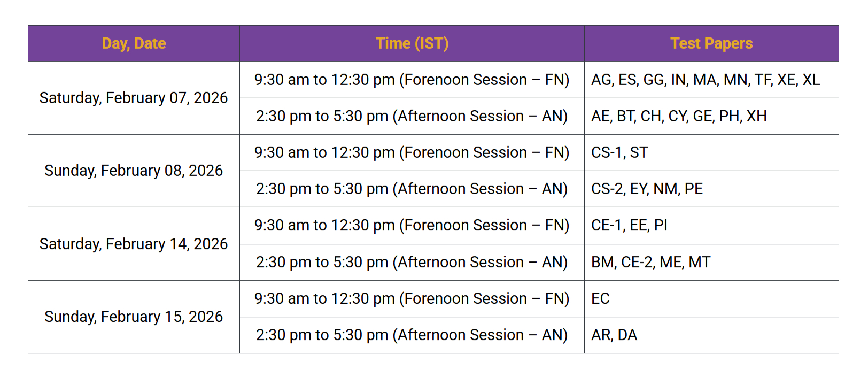Image resolution: width=868 pixels, height=377 pixels.
Task: Click the AE, BT, CH, CY papers cell
Action: tap(679, 116)
